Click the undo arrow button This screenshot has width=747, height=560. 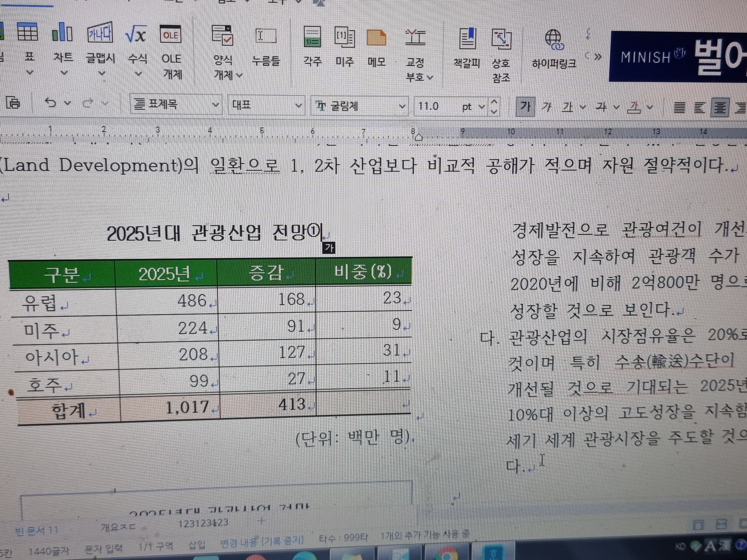(51, 102)
